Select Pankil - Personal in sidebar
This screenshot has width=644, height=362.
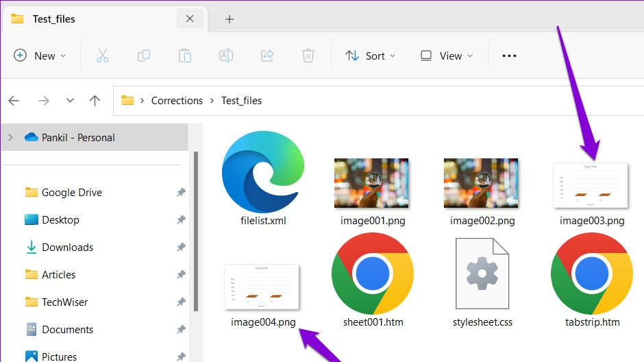95,137
